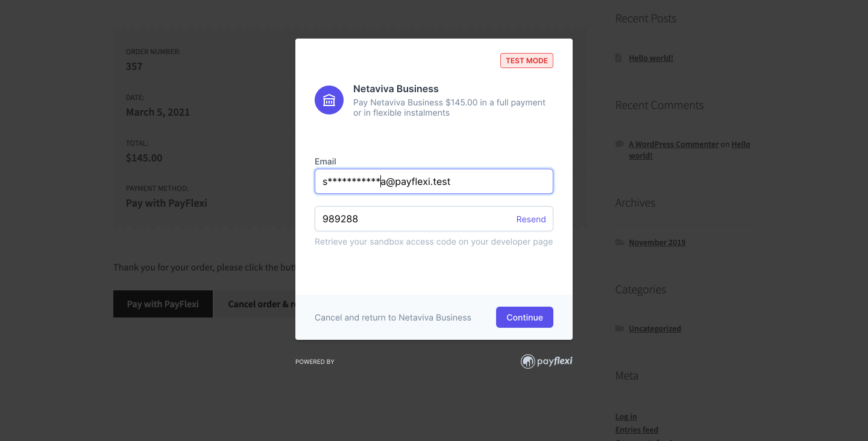Click the Log in link under Meta
868x441 pixels.
click(626, 416)
